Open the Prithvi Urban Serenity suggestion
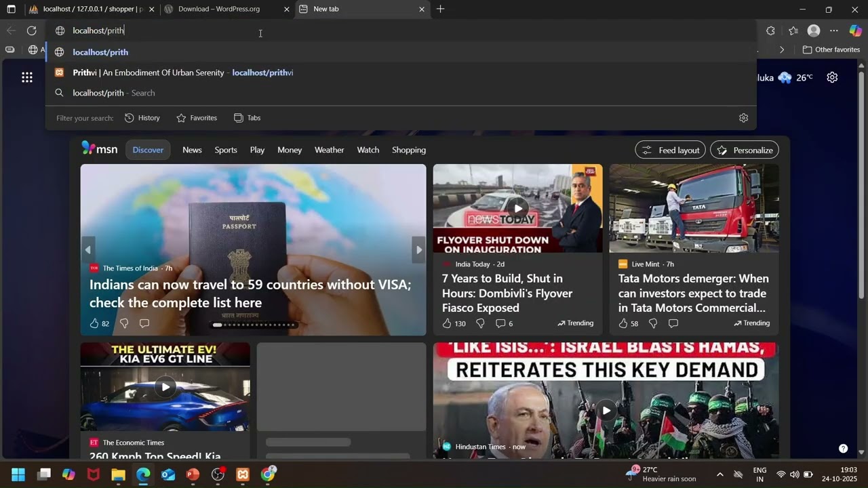 pyautogui.click(x=400, y=73)
